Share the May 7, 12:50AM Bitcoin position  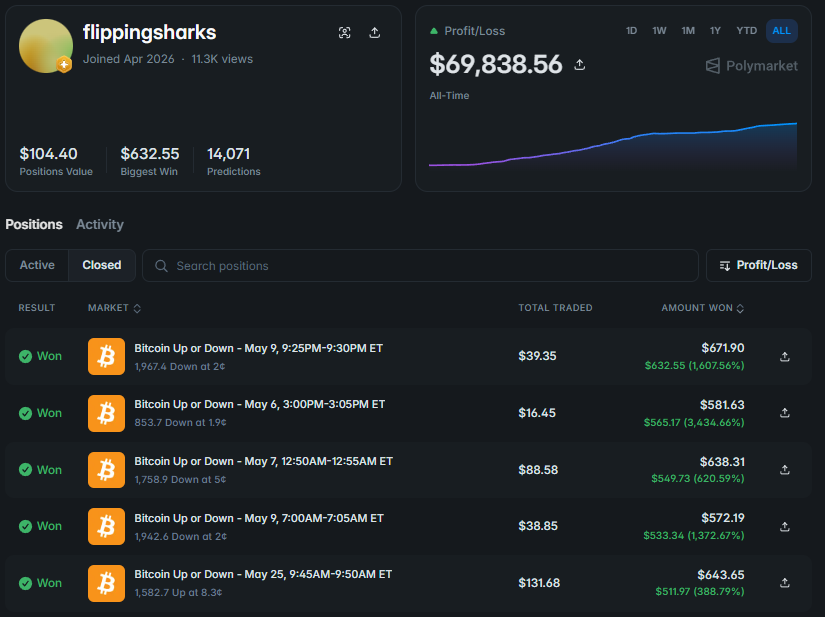tap(784, 470)
